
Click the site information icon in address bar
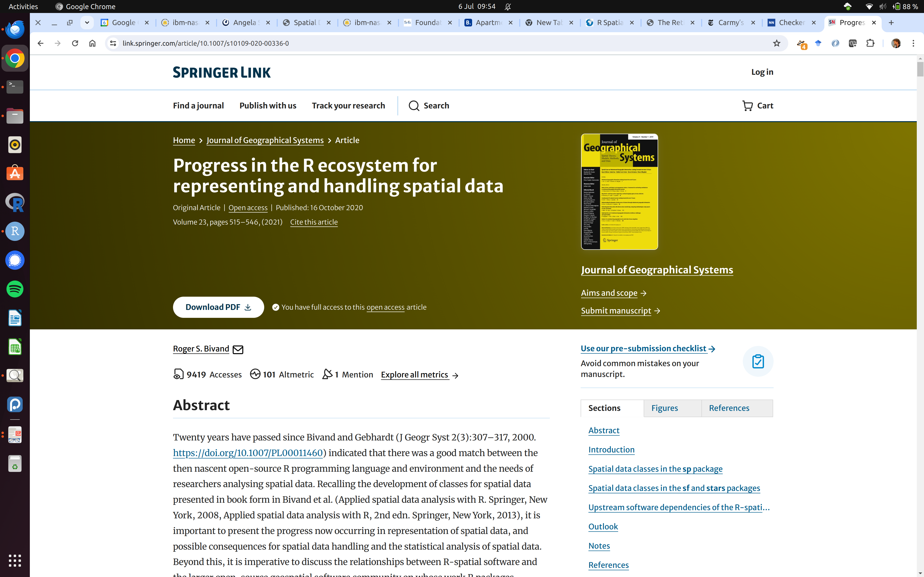coord(113,44)
